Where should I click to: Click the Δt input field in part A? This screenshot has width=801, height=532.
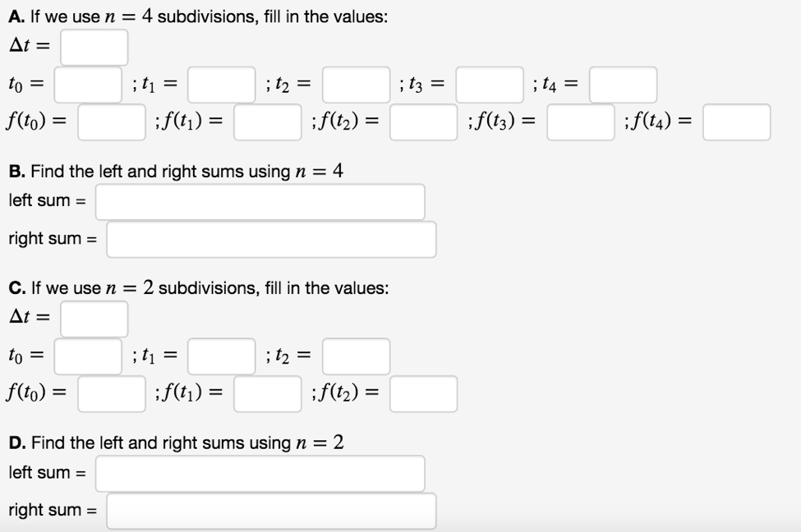(93, 47)
